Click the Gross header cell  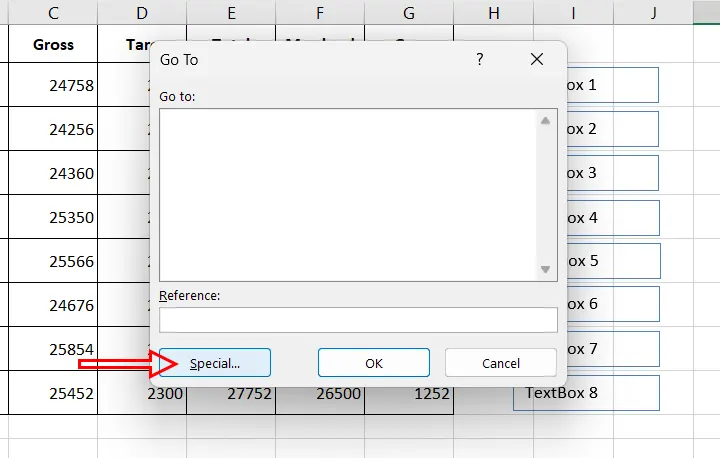point(53,44)
